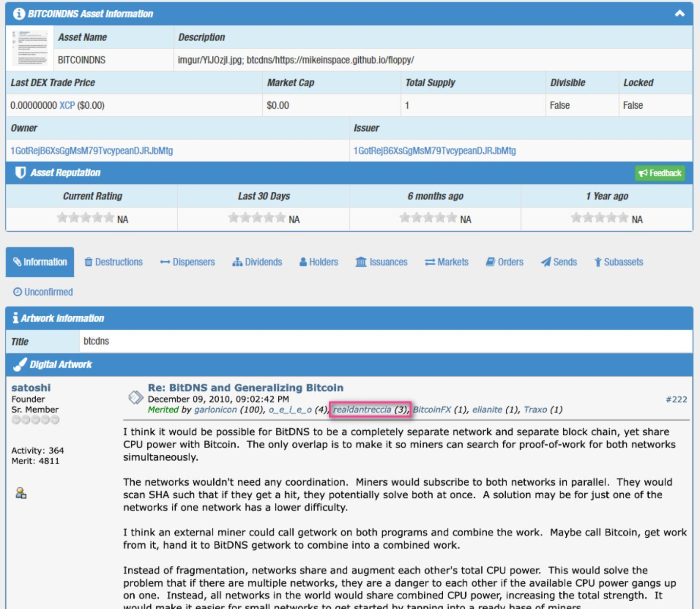
Task: Click the trash icon on Destructions tab
Action: pos(88,262)
